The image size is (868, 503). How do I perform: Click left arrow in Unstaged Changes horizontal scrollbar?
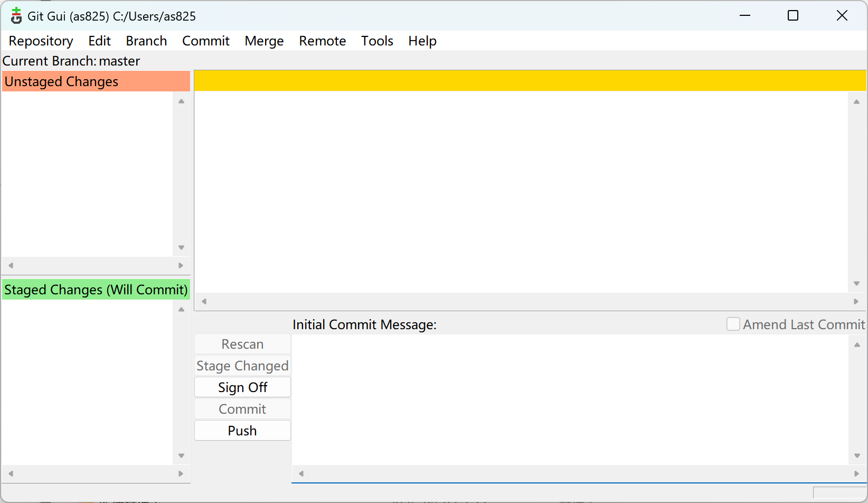11,265
